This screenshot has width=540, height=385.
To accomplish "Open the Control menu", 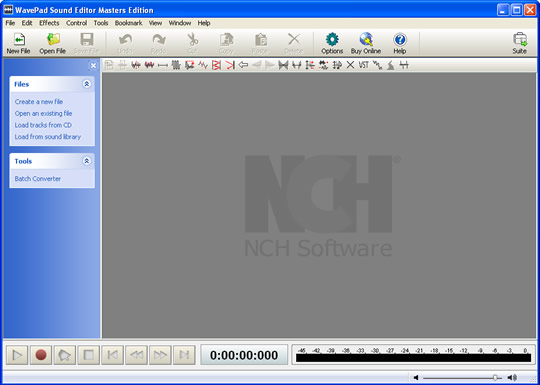I will (76, 23).
